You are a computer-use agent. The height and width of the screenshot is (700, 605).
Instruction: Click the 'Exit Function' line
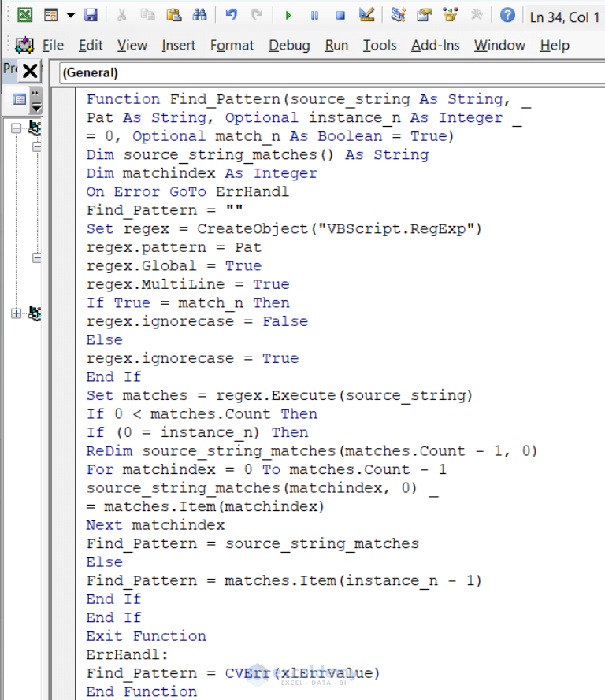[147, 636]
